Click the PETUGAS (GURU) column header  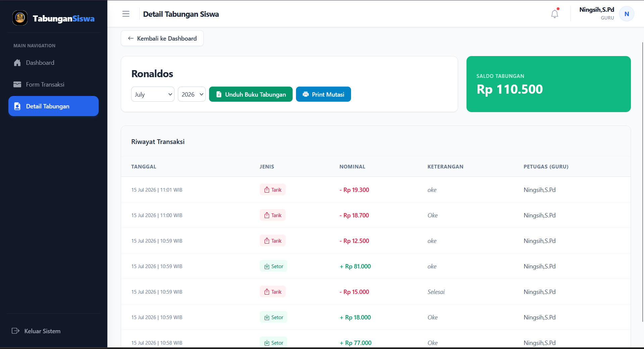(x=546, y=166)
